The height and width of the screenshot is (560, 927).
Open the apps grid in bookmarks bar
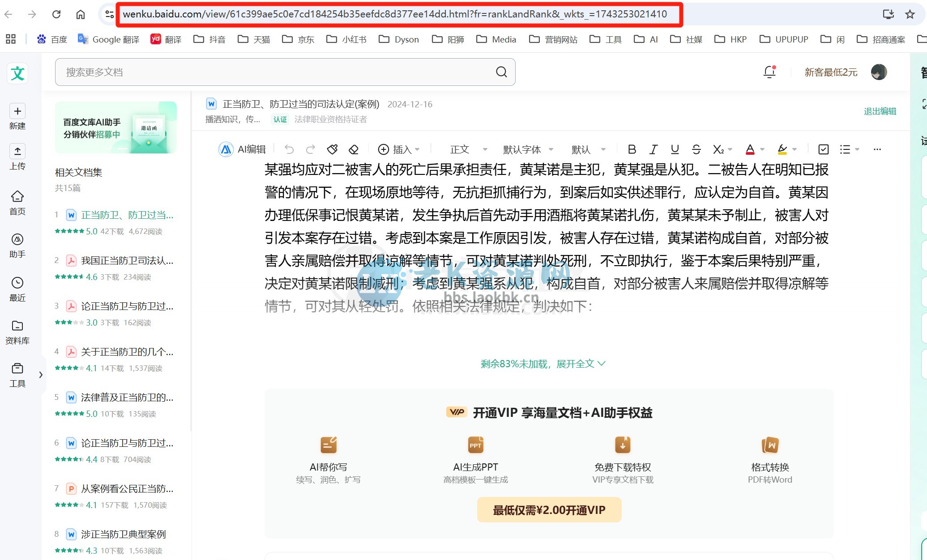point(11,39)
